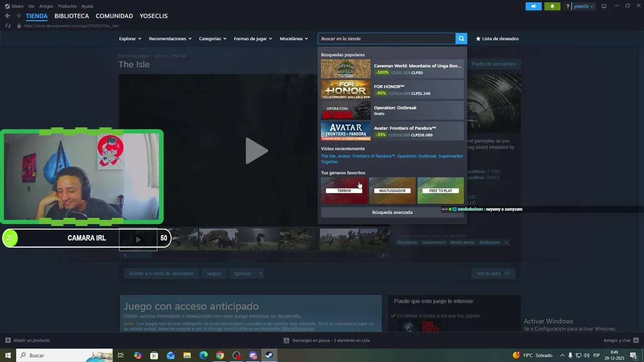Open dropdown arrow next to Ignorar
Screen dimensions: 644x362
260,274
